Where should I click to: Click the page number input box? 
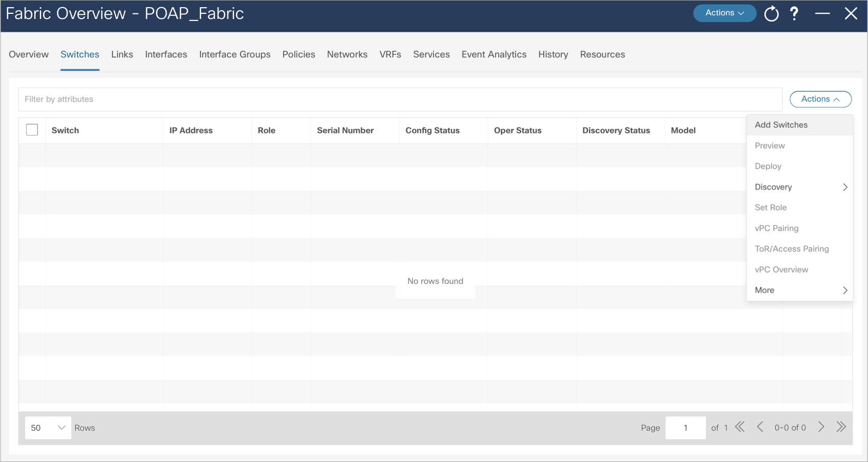[685, 428]
